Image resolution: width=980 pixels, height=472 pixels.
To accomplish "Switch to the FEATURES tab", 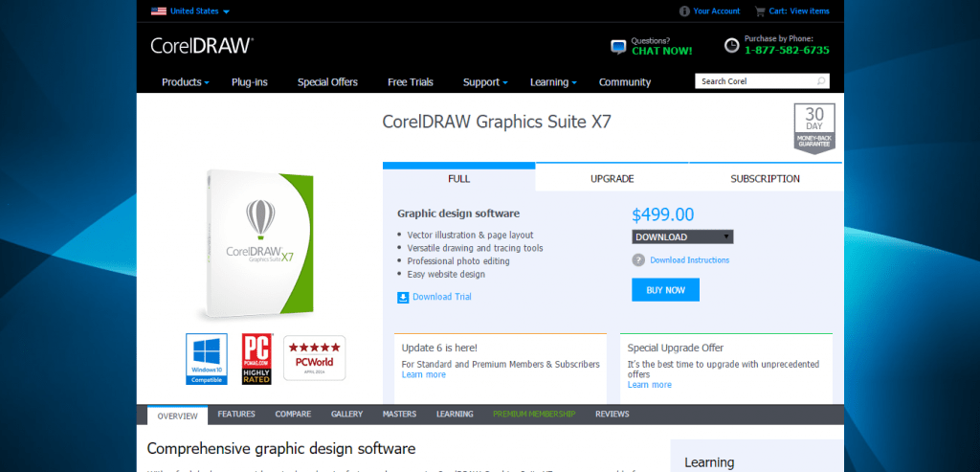I will click(236, 414).
